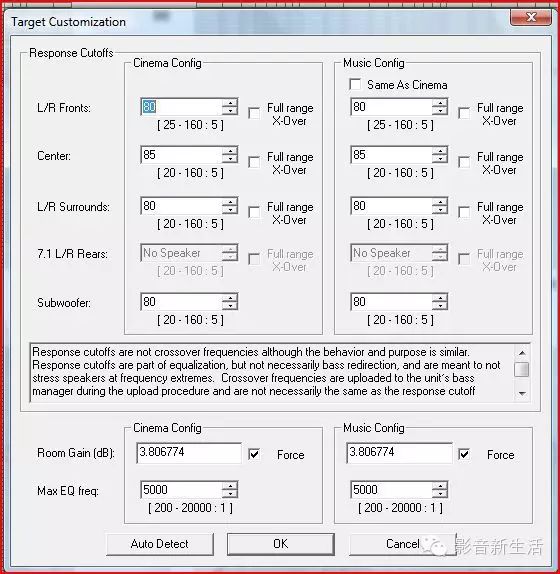This screenshot has width=560, height=574.
Task: Check Full range X-Over for Cinema L/R Fronts
Action: 254,113
